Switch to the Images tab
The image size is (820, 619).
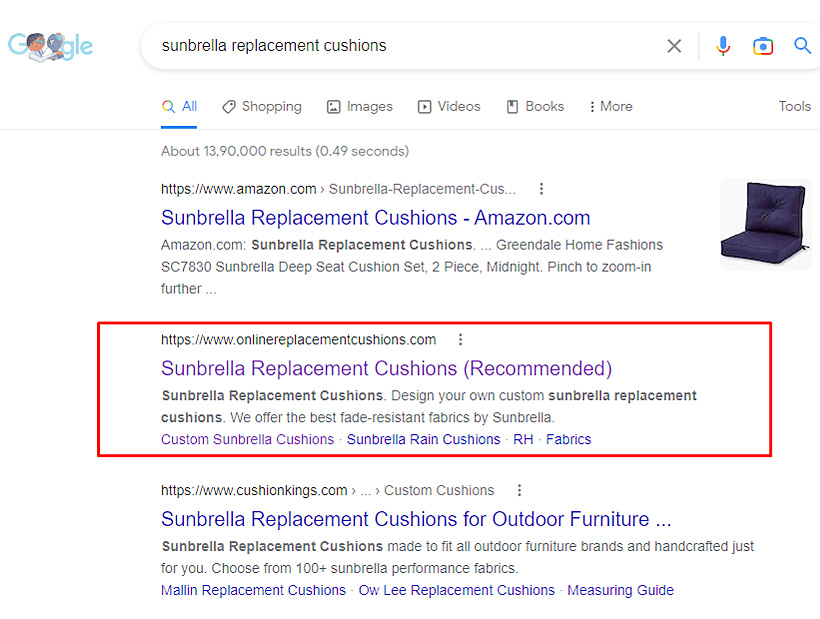[x=360, y=107]
